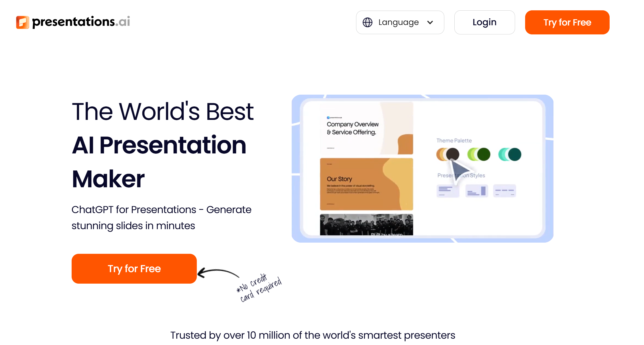Screen dimensions: 644x345
Task: Click Try for Free in the header
Action: pos(567,22)
